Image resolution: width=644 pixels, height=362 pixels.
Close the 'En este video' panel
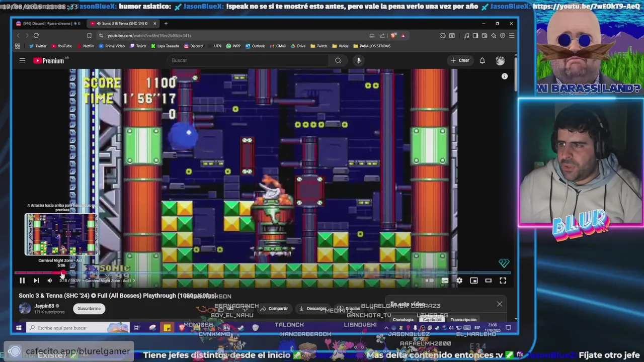(500, 304)
